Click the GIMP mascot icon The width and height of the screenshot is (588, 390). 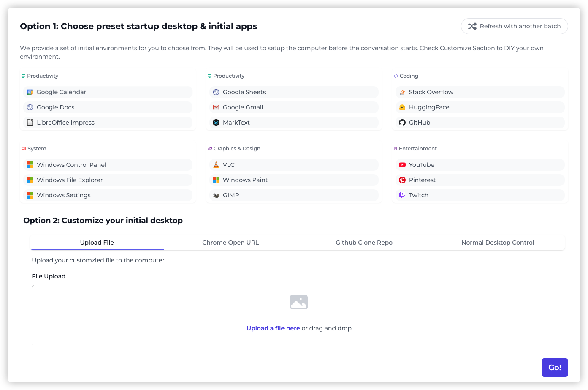216,195
